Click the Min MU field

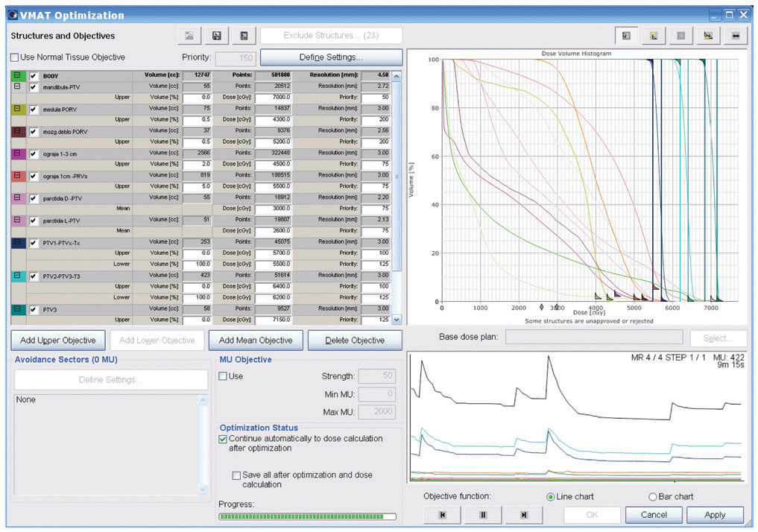(377, 394)
